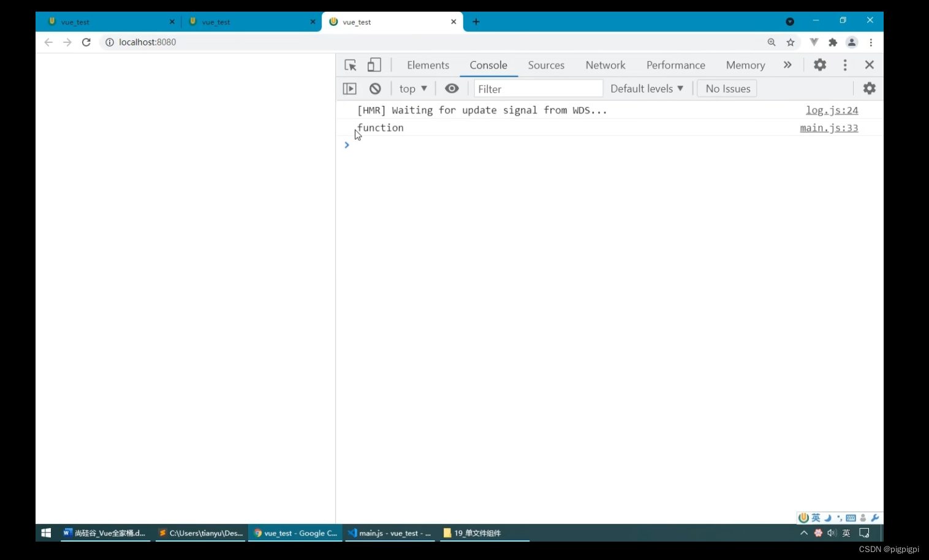Open console settings gear
Viewport: 929px width, 560px height.
(x=869, y=88)
